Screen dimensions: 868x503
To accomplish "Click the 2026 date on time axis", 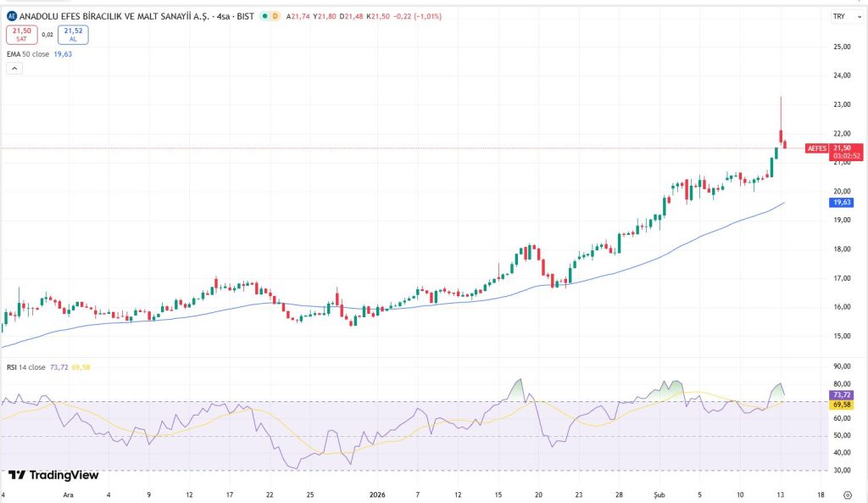I will (x=377, y=493).
